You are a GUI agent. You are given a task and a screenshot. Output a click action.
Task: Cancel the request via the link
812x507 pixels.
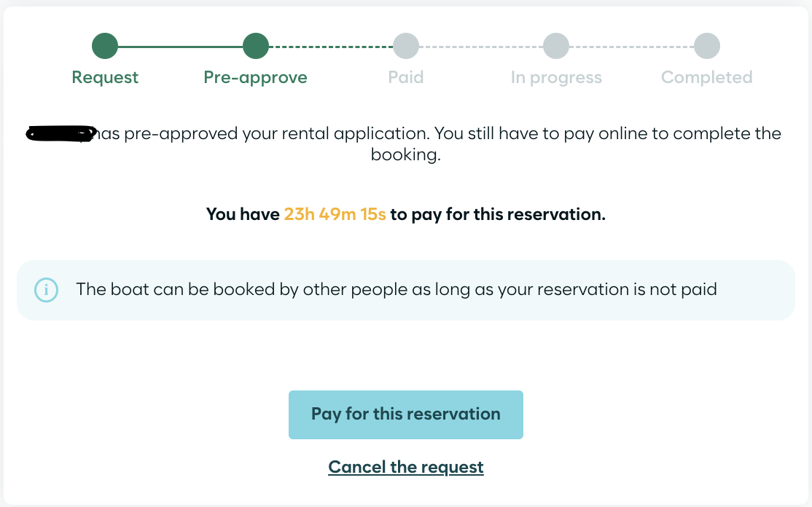(406, 467)
